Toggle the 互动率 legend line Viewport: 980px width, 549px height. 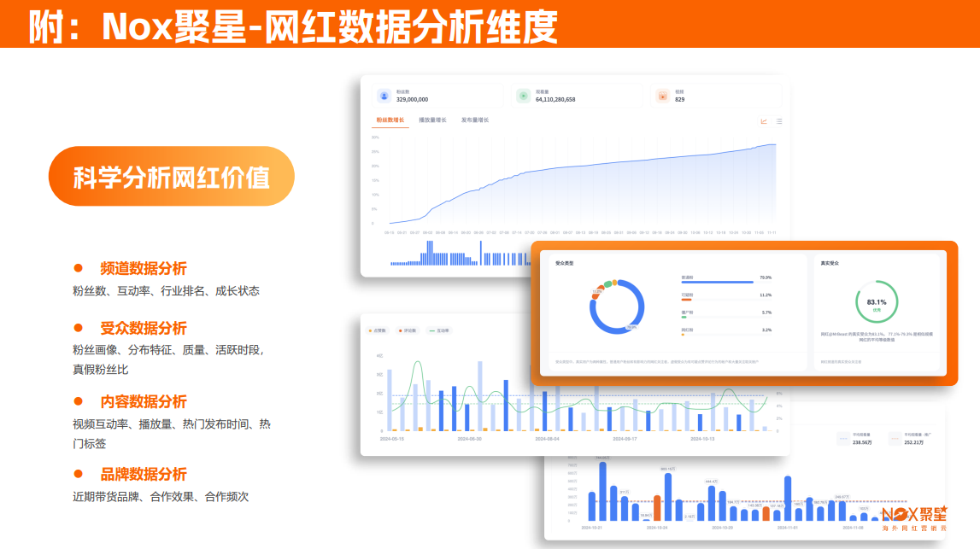pyautogui.click(x=440, y=330)
